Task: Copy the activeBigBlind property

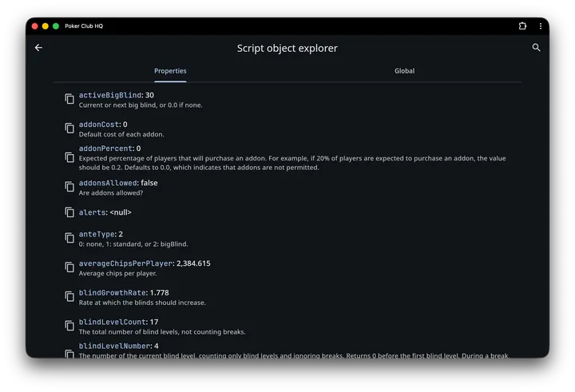Action: coord(69,99)
